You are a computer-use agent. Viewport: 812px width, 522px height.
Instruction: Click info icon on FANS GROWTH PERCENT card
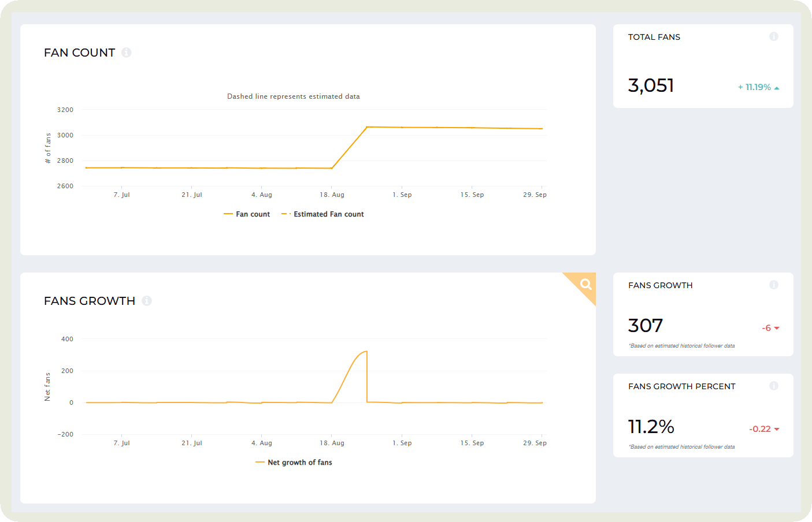773,386
